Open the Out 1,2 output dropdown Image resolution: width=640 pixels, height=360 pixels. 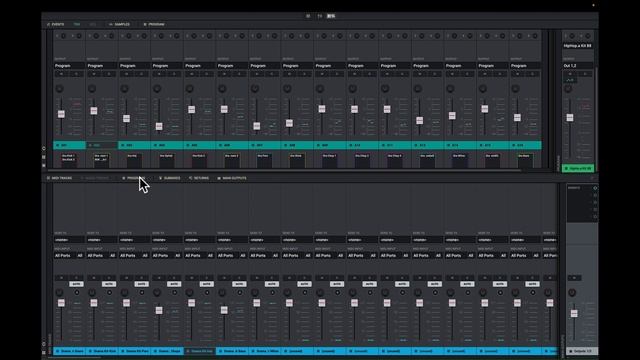[578, 66]
